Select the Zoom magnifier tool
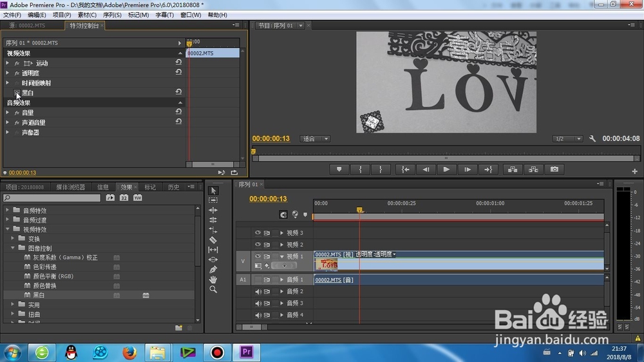 tap(213, 289)
